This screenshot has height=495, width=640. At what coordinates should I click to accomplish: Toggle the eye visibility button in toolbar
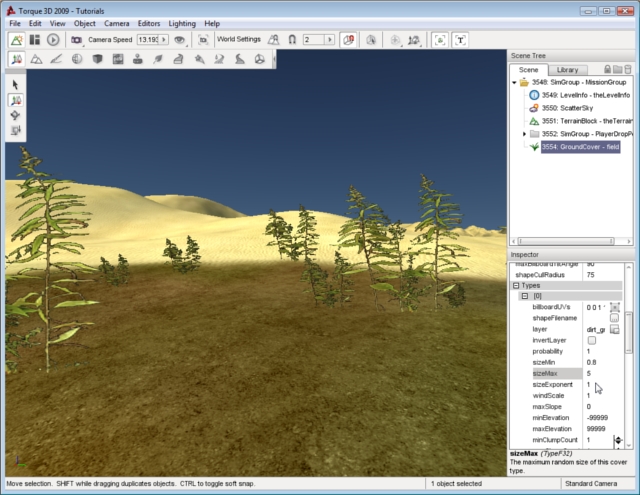[180, 39]
